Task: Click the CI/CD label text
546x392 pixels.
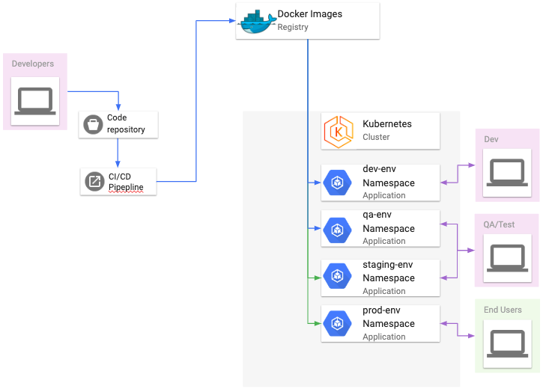Action: pyautogui.click(x=119, y=177)
